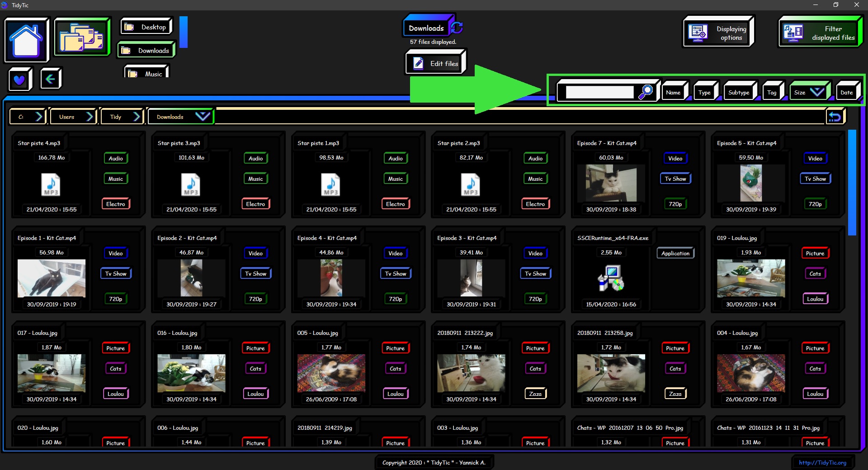Click Audio type tag on Star piste 4.mp3
Viewport: 868px width, 470px height.
coord(116,158)
